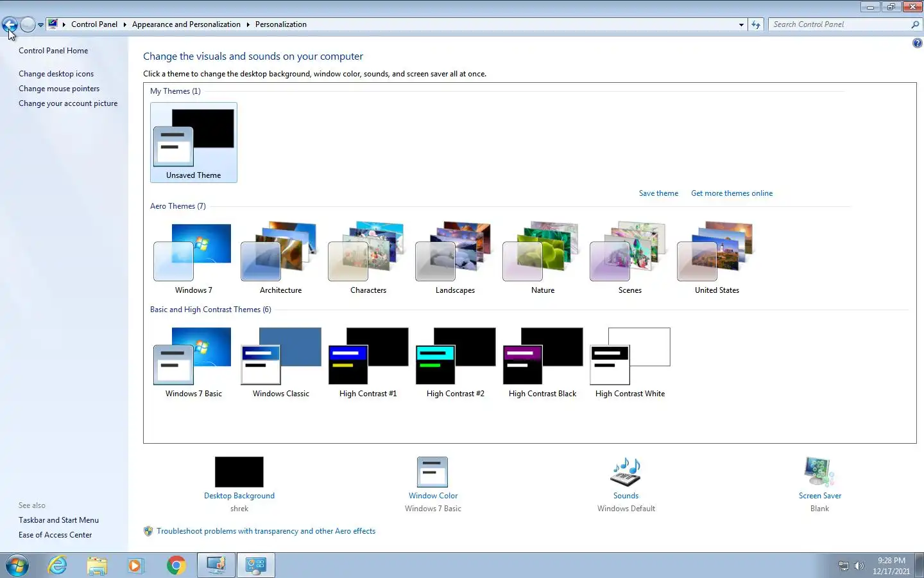Switch to Personalization window taskbar button
Viewport: 924px width, 578px height.
[x=216, y=566]
